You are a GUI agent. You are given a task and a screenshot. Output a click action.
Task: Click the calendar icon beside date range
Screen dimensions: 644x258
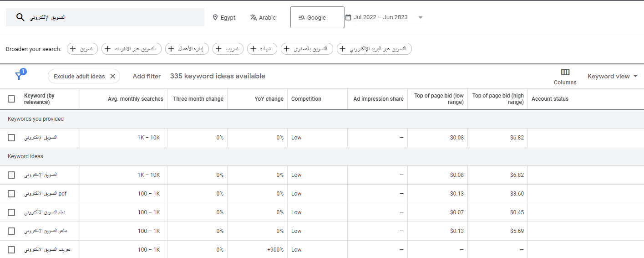click(348, 17)
